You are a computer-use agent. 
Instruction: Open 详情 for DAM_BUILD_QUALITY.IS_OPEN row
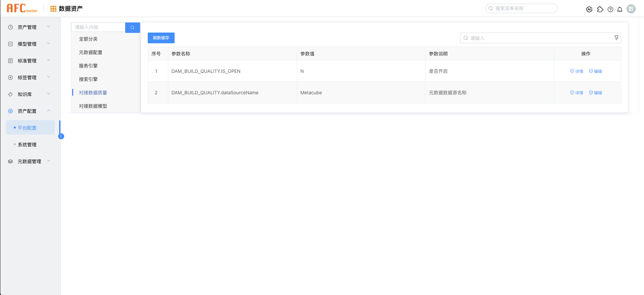pos(577,71)
